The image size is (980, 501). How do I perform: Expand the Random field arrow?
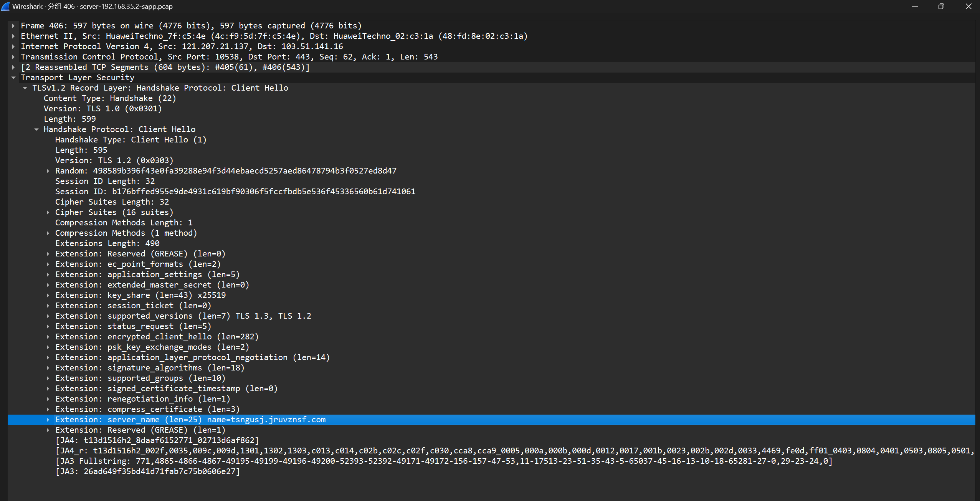click(x=48, y=171)
